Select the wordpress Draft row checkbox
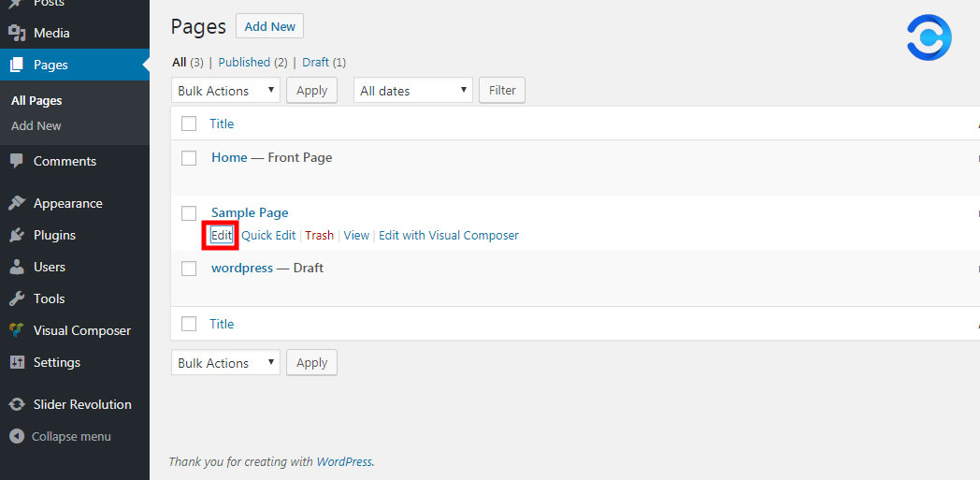The height and width of the screenshot is (480, 980). point(189,269)
